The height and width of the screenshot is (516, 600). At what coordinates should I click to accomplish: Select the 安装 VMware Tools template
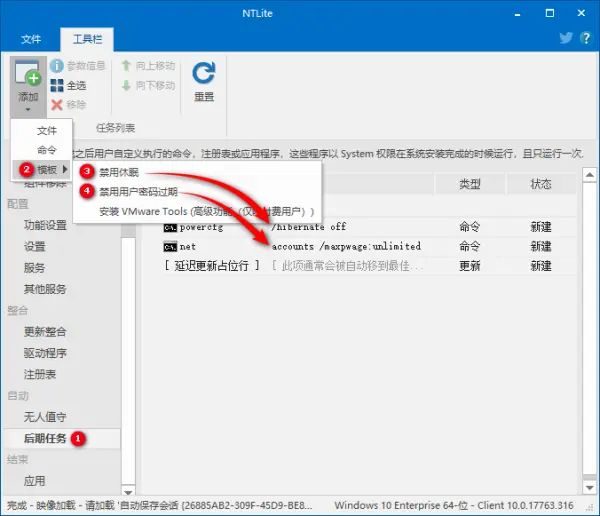pos(207,211)
